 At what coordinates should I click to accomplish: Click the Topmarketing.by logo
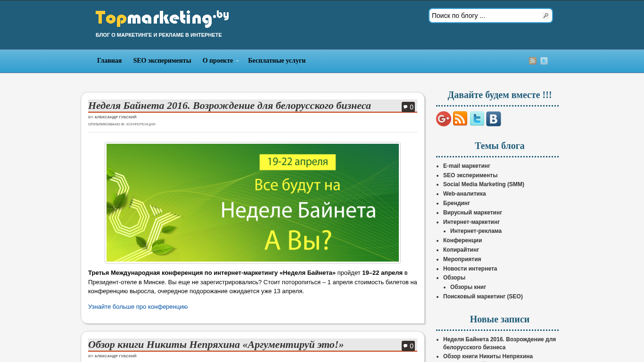point(162,19)
